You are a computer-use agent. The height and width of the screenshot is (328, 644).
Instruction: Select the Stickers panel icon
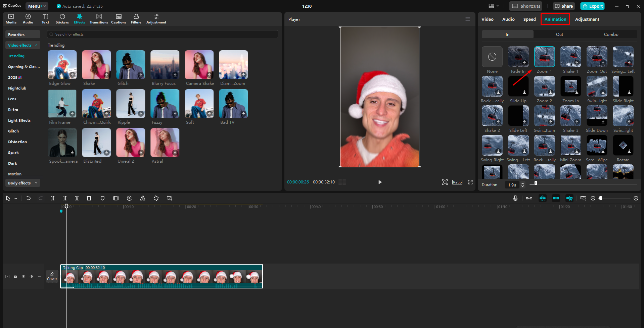[62, 18]
